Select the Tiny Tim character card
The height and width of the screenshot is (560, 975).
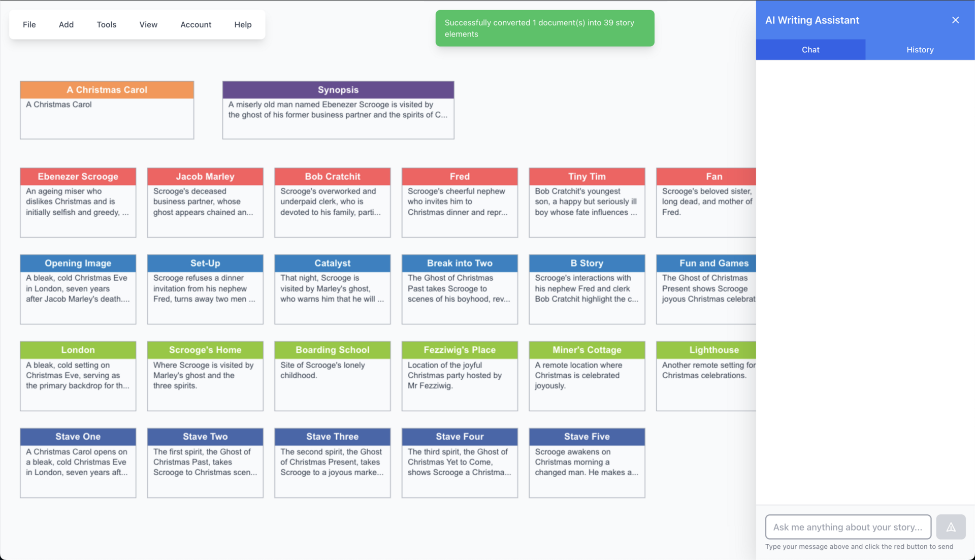tap(587, 203)
